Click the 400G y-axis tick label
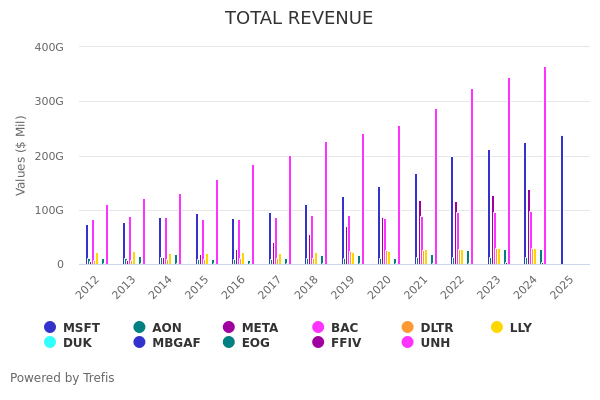Viewport: 600px width, 400px height. coord(49,47)
